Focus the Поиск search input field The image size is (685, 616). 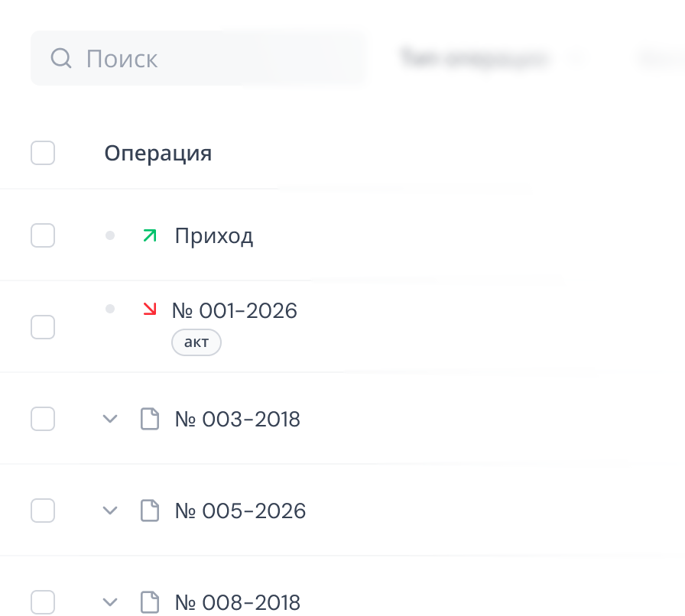click(214, 58)
